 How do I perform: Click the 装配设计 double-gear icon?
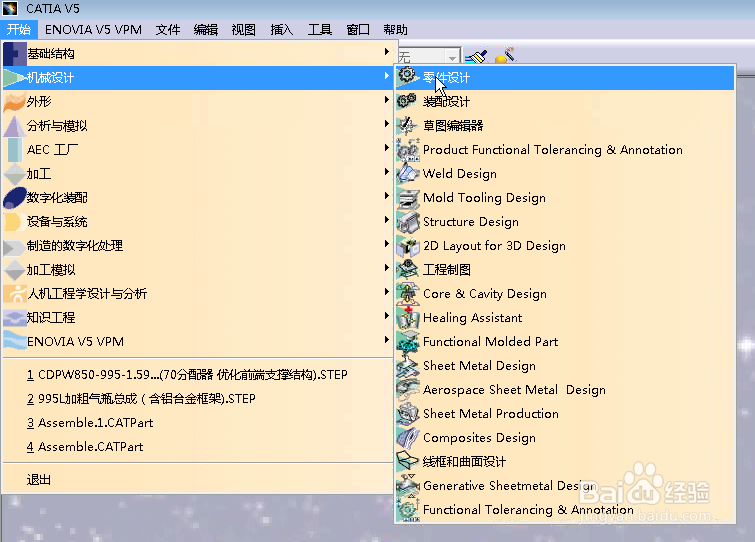(407, 101)
